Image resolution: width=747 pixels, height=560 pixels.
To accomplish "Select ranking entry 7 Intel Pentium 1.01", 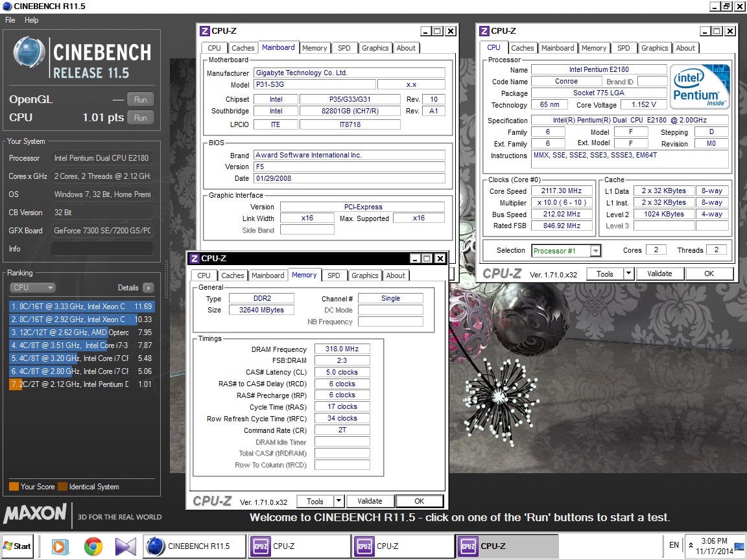I will click(82, 384).
